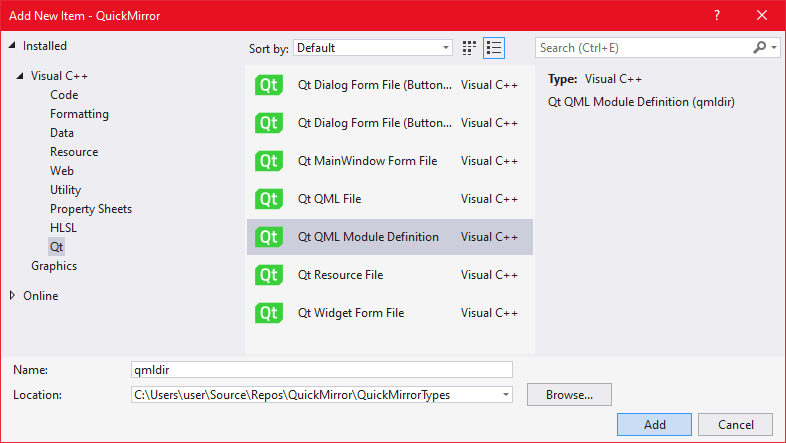Click the Name input field
This screenshot has height=443, width=786.
click(322, 370)
